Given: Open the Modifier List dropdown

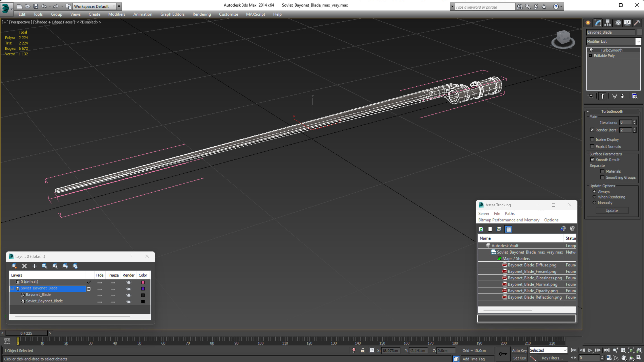Looking at the screenshot, I should point(638,42).
